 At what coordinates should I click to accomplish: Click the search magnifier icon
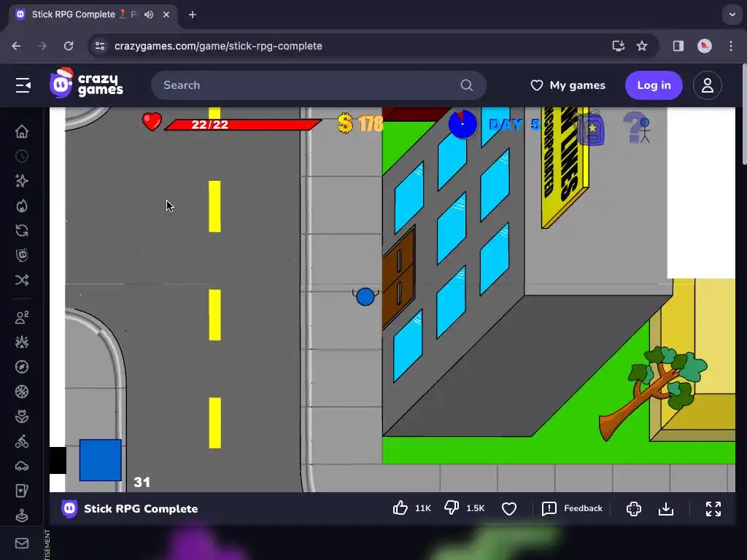click(467, 85)
